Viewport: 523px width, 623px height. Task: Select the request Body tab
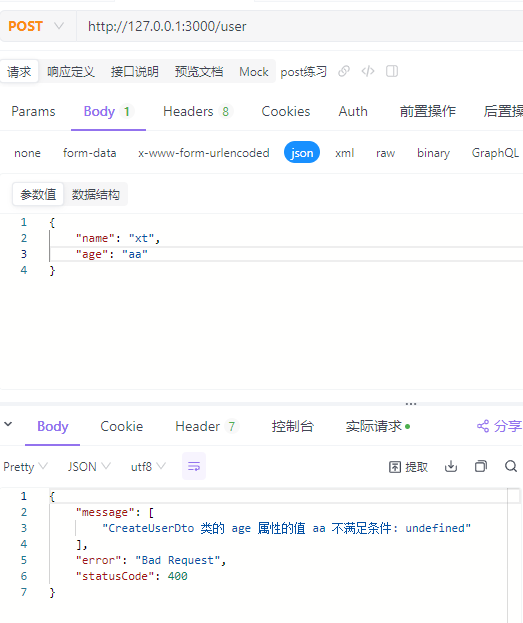click(x=108, y=111)
